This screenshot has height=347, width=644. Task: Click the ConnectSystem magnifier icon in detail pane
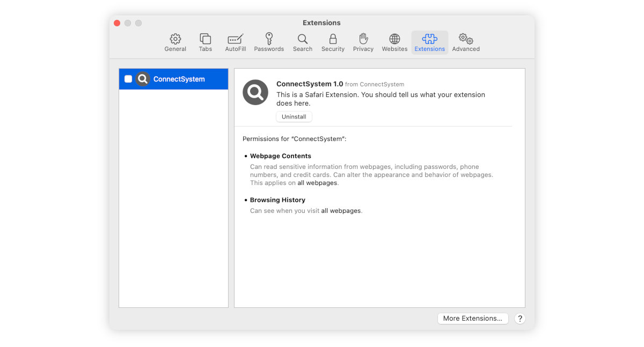coord(255,92)
